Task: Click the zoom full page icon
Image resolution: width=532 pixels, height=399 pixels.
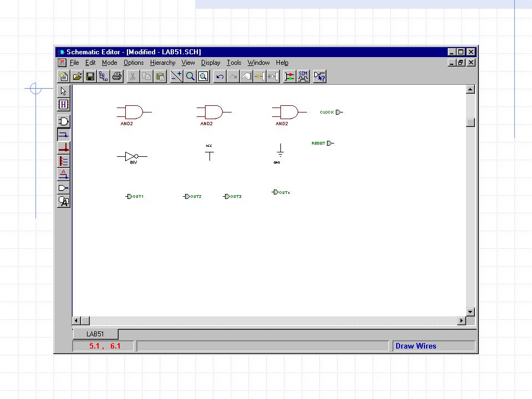Action: [203, 76]
